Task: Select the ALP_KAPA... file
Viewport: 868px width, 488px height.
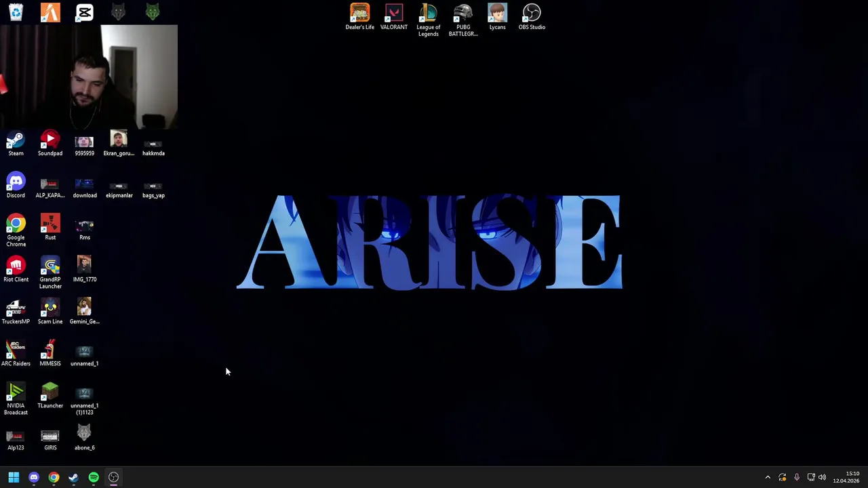Action: [50, 188]
